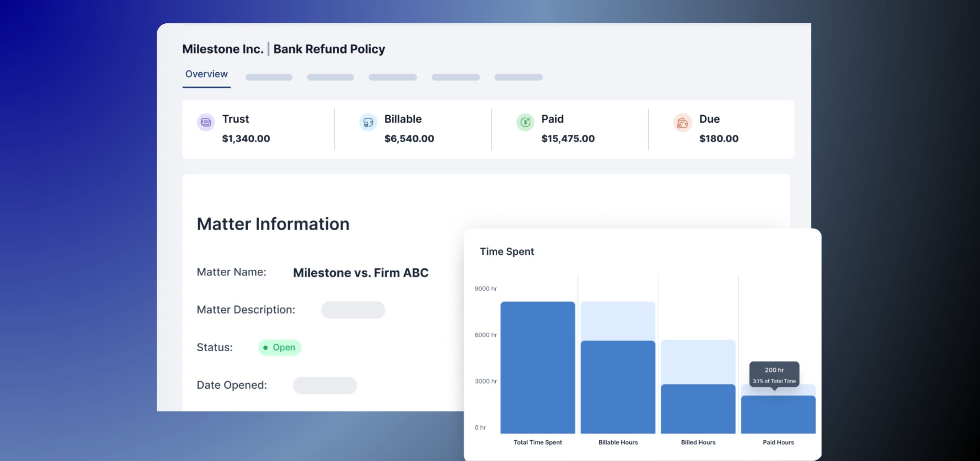Click the orange Due wallet icon
The width and height of the screenshot is (980, 461).
tap(682, 123)
